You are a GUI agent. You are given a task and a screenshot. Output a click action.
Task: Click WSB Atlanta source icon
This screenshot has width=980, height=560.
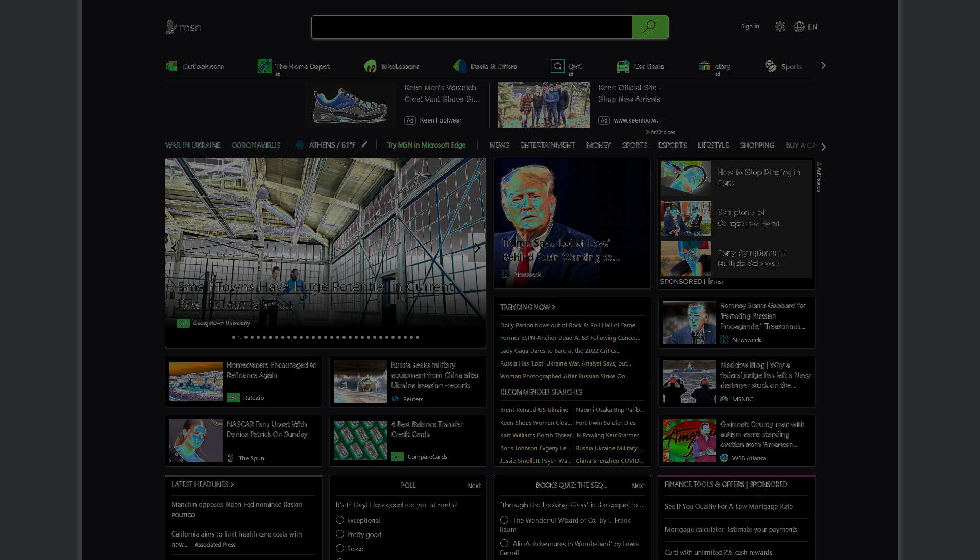tap(724, 458)
